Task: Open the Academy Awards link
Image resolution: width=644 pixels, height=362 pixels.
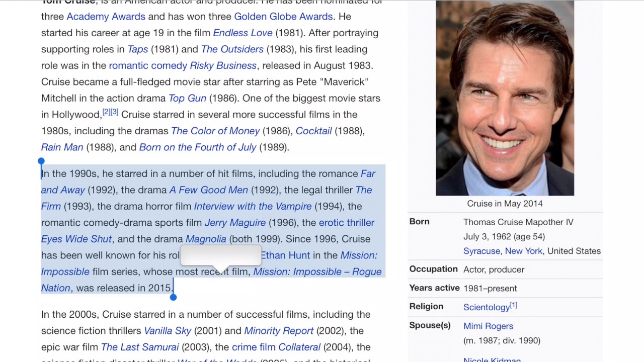Action: (106, 17)
